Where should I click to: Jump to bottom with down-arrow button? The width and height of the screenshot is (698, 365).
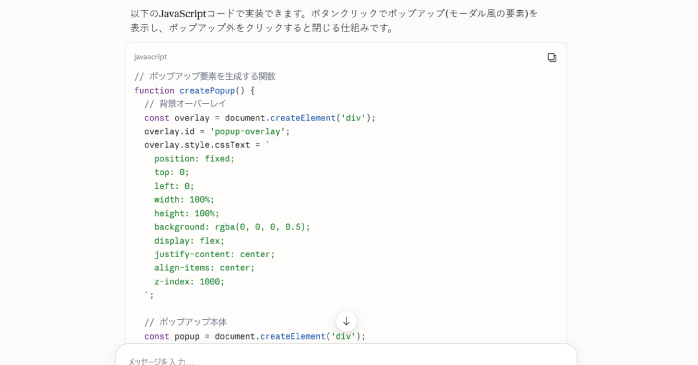(x=346, y=321)
